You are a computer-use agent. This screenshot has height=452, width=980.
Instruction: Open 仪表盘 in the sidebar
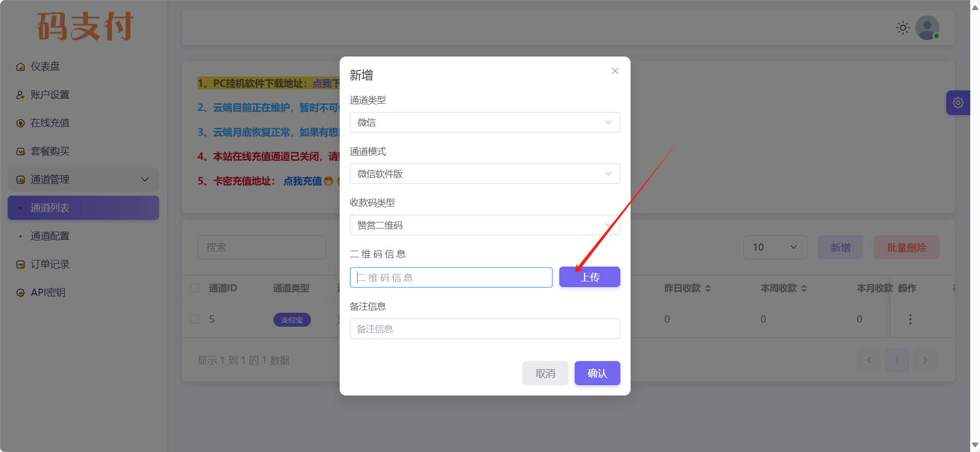click(x=83, y=67)
